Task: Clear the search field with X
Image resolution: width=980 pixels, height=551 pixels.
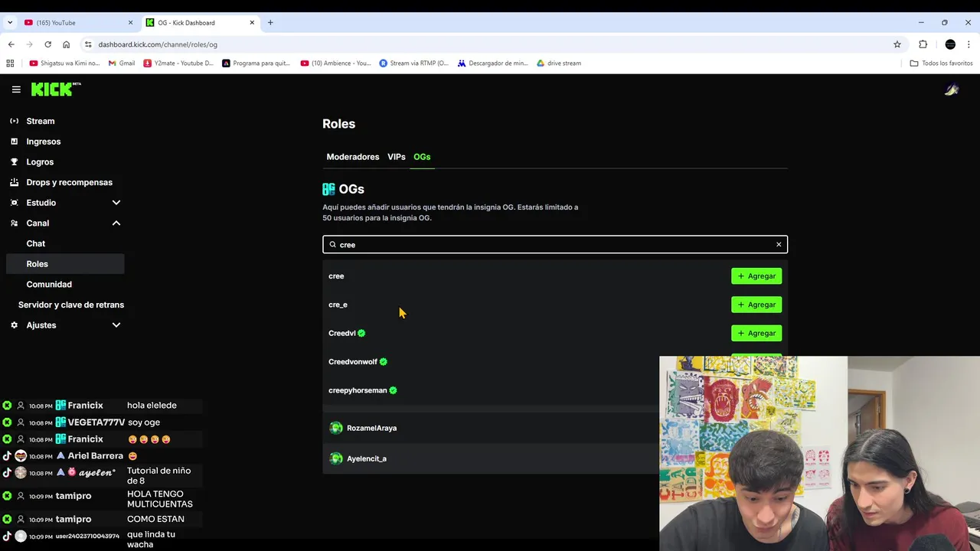Action: 779,245
